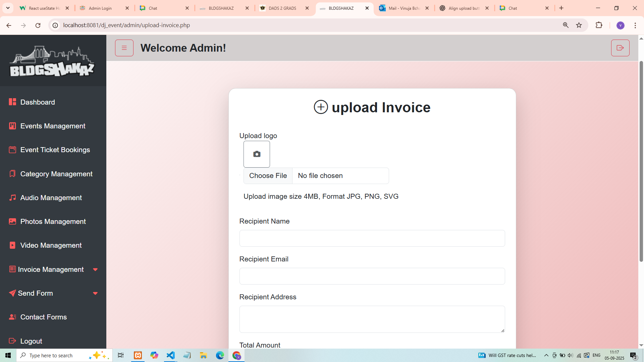
Task: Open the browser extensions puzzle icon
Action: [599, 25]
